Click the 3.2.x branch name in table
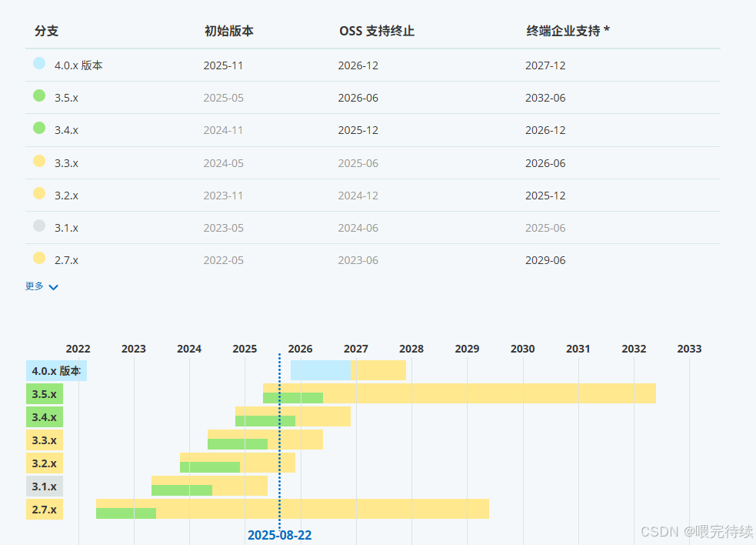Image resolution: width=756 pixels, height=545 pixels. (x=66, y=196)
